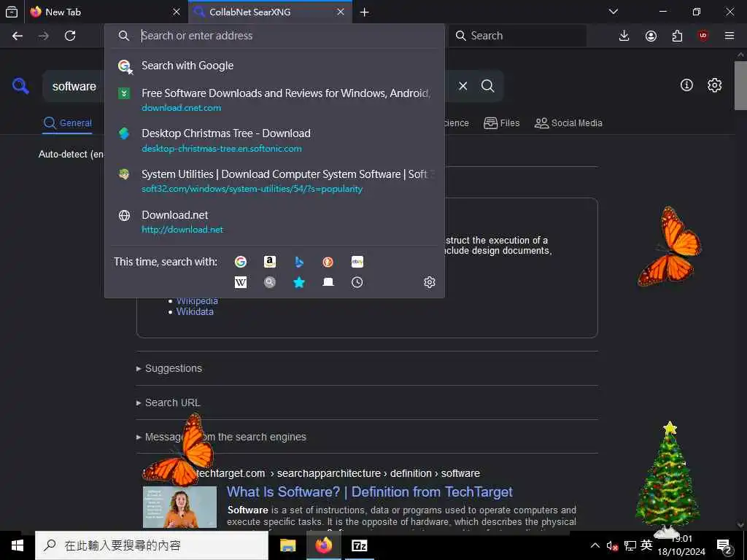Open the Download.net suggestion

point(274,222)
